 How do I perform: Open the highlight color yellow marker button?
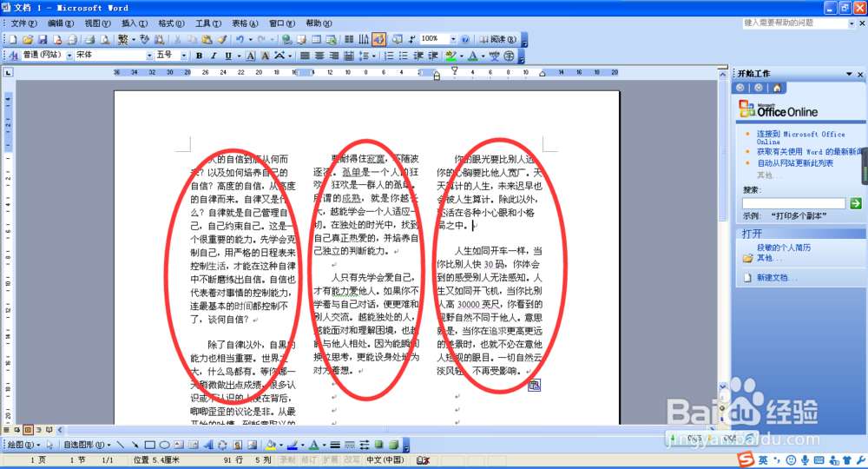(x=451, y=56)
